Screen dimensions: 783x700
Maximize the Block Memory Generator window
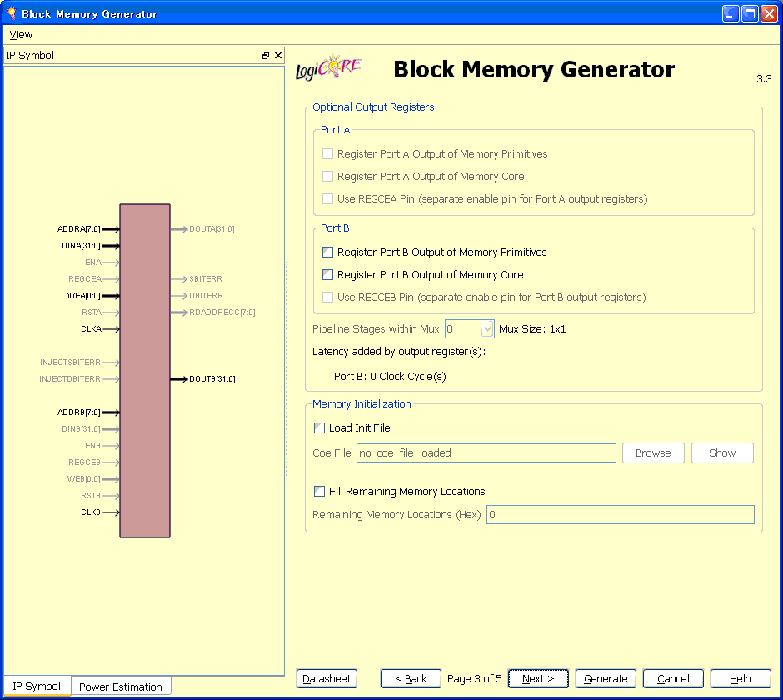pyautogui.click(x=750, y=13)
